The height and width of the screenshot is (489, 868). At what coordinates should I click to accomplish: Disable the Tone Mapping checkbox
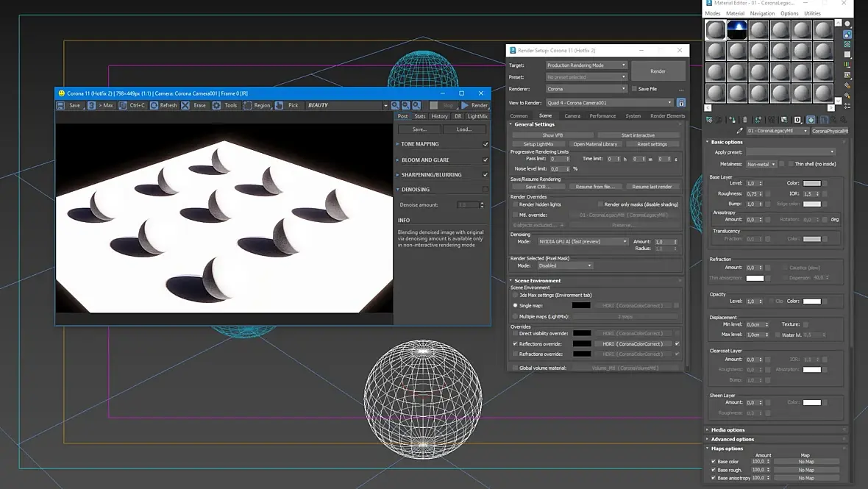(x=485, y=144)
